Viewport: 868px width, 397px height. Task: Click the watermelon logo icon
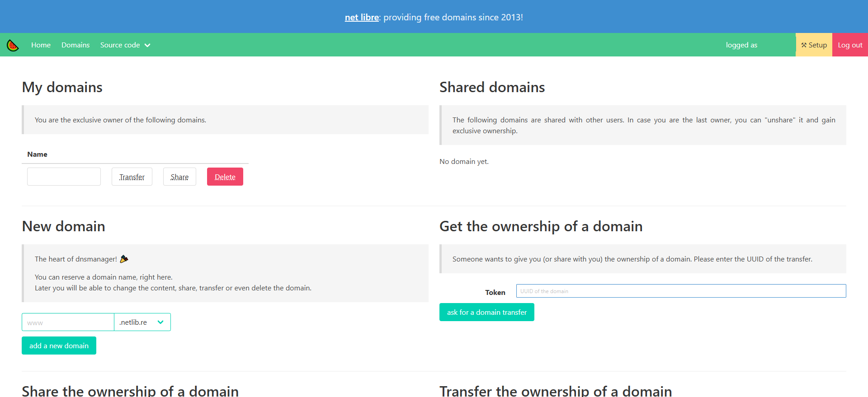pyautogui.click(x=13, y=45)
